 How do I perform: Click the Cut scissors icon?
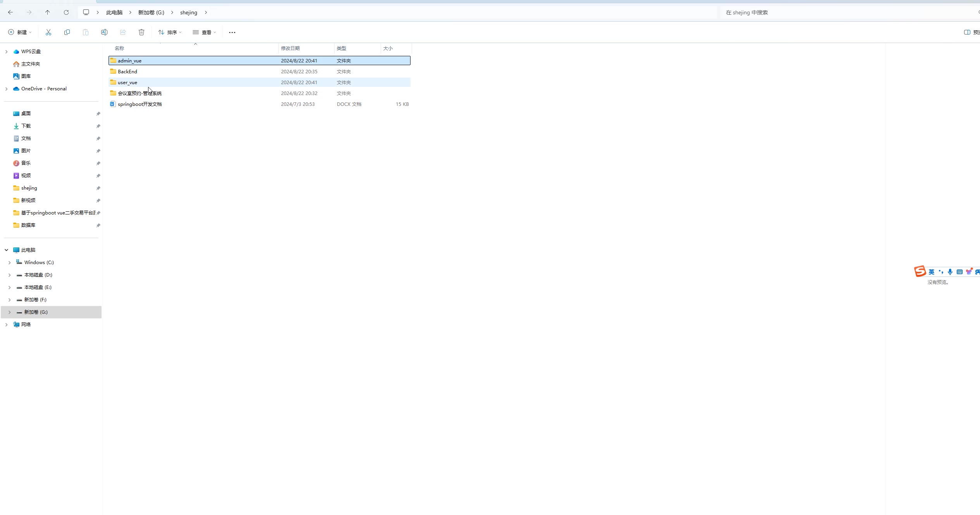coord(48,32)
